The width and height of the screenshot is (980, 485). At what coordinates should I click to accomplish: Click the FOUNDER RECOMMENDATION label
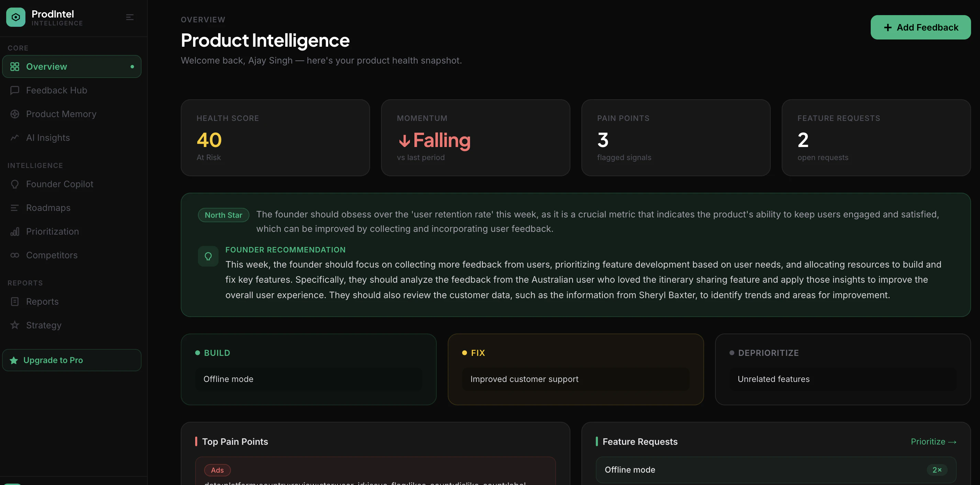285,250
